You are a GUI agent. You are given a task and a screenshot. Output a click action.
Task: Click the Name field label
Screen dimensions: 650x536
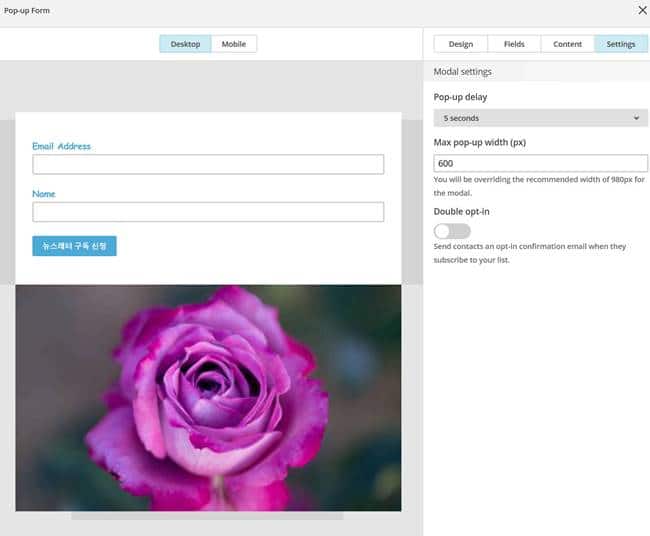44,194
